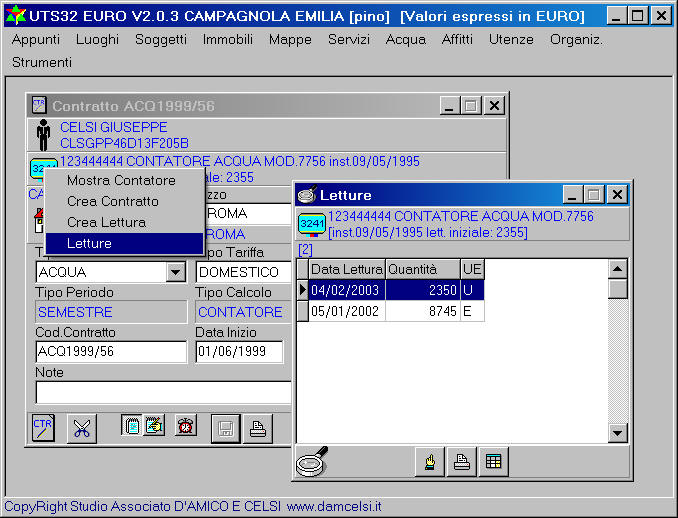Click the 3241 meter icon in Letture
Viewport: 678px width, 518px height.
[x=312, y=225]
